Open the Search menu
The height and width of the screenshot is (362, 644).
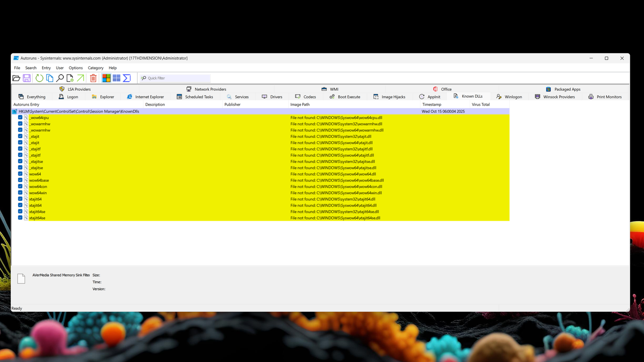coord(31,68)
